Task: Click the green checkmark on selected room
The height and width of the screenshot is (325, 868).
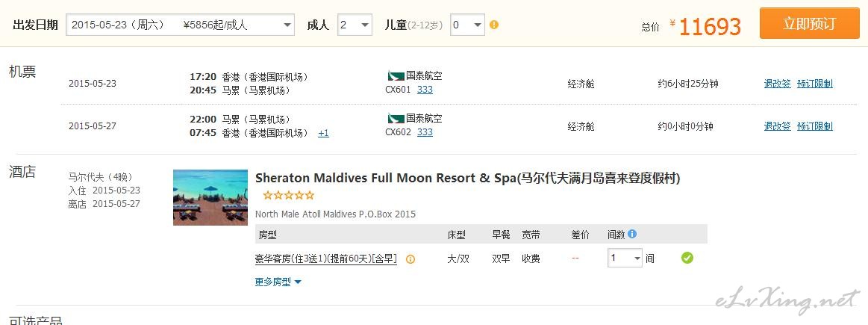Action: [x=687, y=258]
